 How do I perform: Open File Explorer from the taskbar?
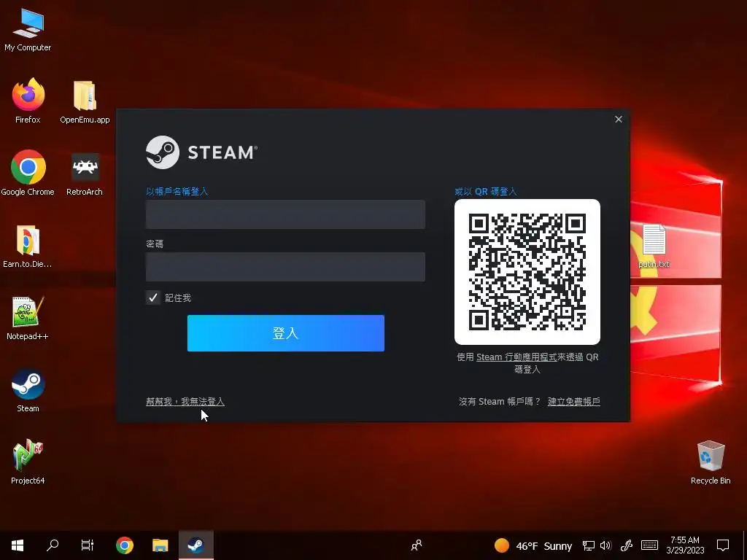(160, 545)
